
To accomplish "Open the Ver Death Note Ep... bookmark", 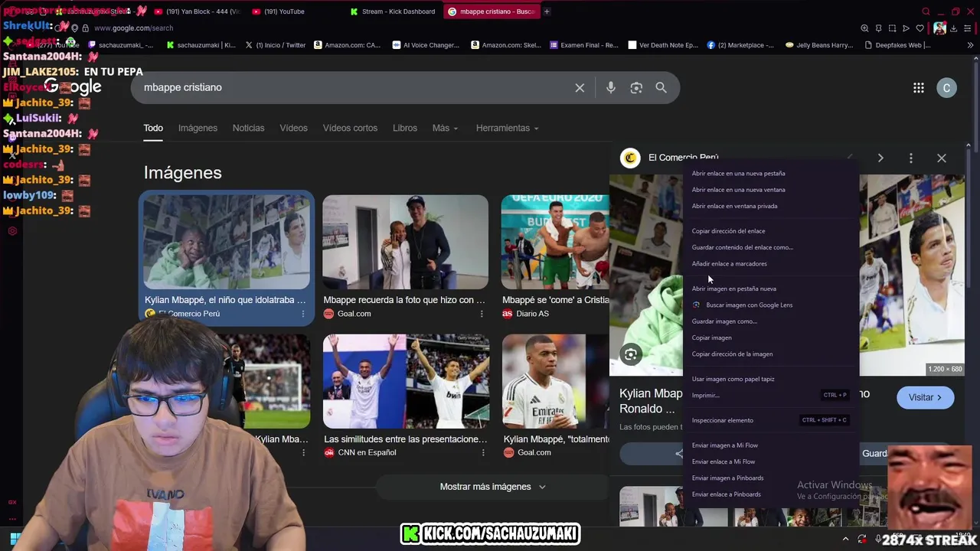I will [663, 45].
